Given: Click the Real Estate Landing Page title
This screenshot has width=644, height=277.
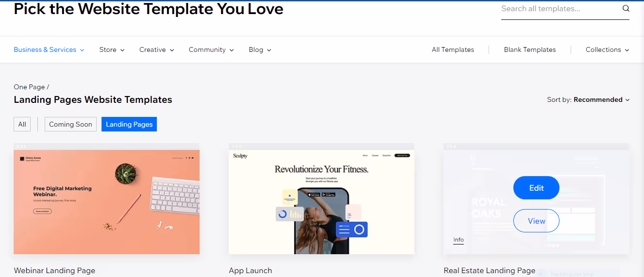Looking at the screenshot, I should [490, 271].
